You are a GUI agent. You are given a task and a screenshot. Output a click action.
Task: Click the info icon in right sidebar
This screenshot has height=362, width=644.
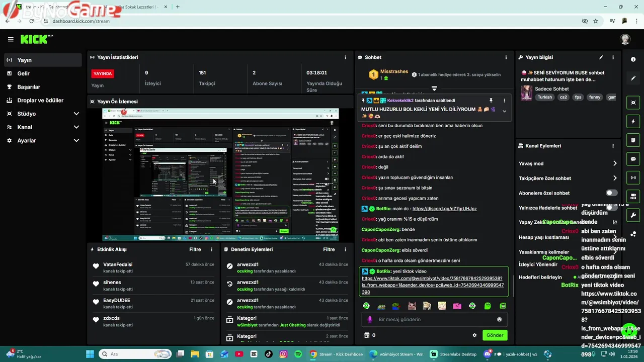point(633,59)
